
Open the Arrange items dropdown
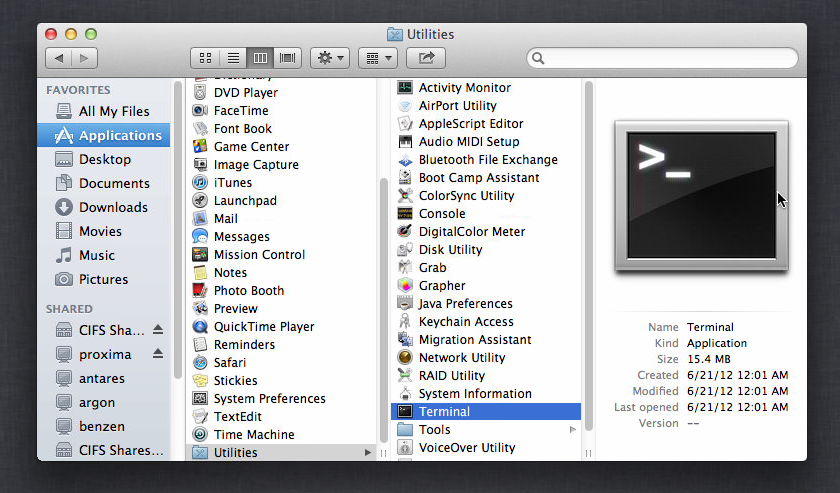378,58
